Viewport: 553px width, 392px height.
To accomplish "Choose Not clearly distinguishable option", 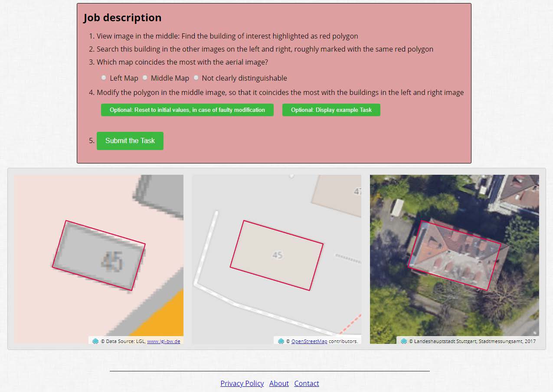I will coord(196,78).
